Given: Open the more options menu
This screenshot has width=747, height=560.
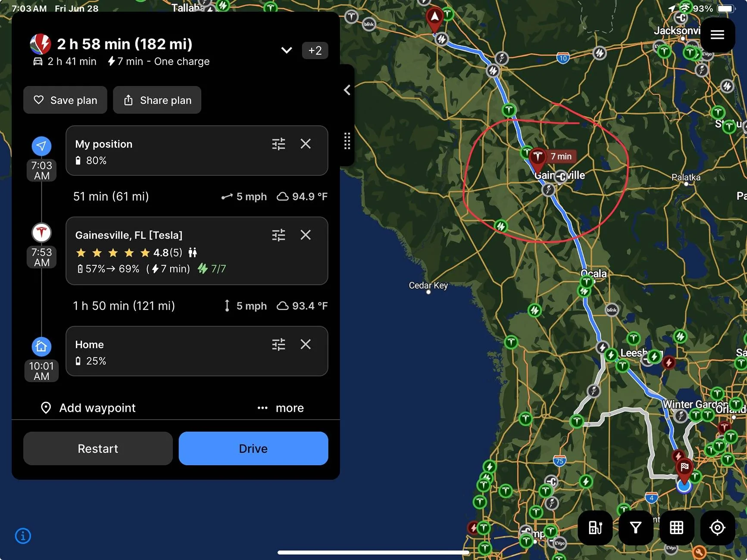Looking at the screenshot, I should (x=281, y=408).
